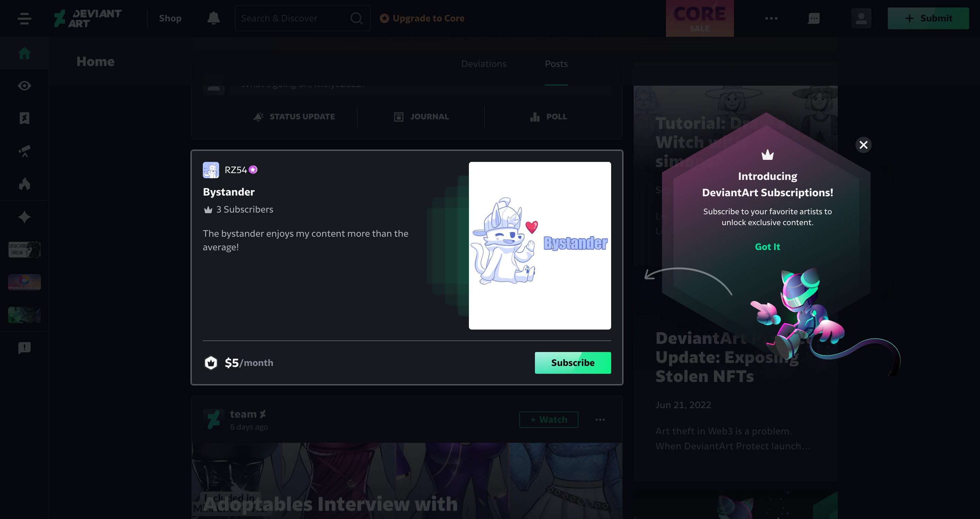Viewport: 980px width, 519px height.
Task: Click the Journal page icon
Action: [399, 117]
